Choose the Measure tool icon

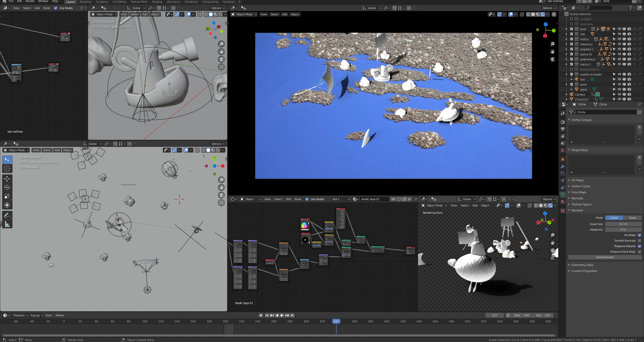point(7,224)
